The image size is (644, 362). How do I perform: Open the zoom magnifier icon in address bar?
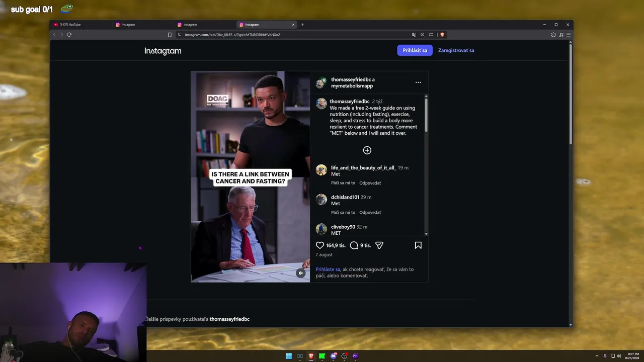[x=423, y=35]
